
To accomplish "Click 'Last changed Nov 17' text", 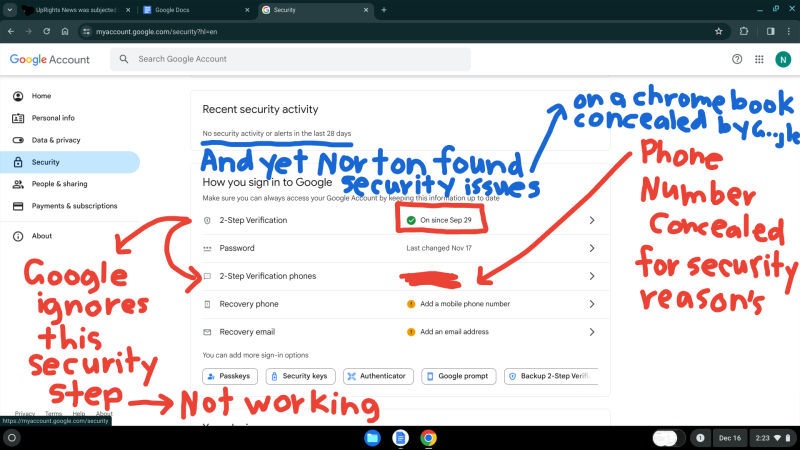I will 439,248.
